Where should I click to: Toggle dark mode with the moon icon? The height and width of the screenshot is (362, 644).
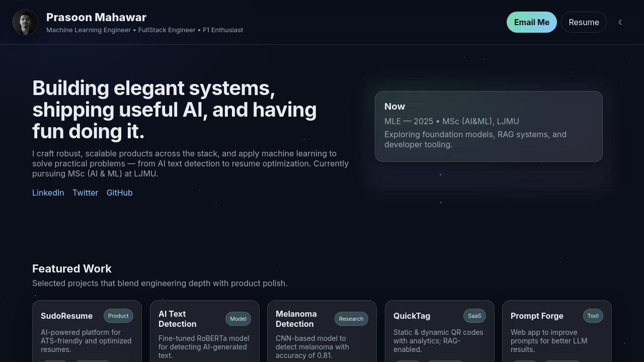click(621, 22)
